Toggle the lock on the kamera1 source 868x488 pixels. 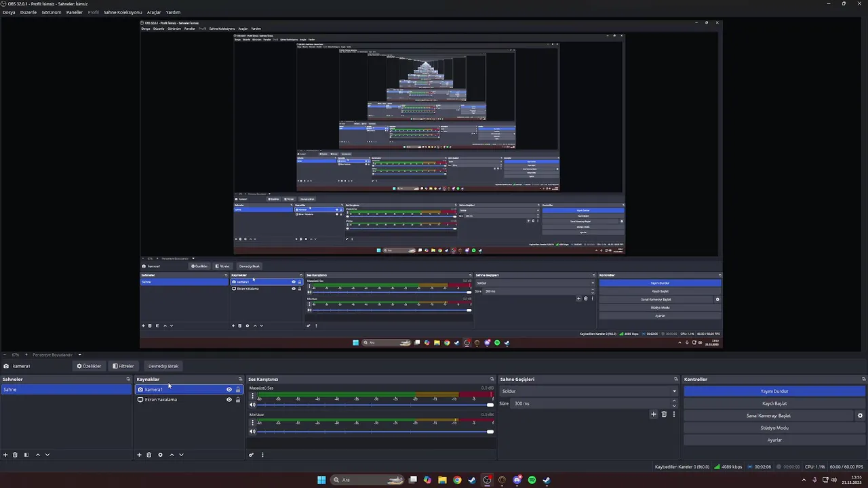tap(238, 390)
